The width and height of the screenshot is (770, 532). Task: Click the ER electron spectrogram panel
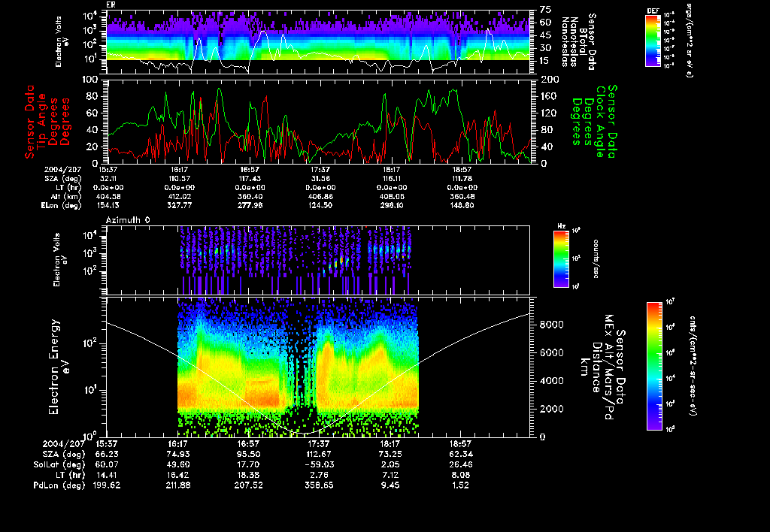(318, 42)
